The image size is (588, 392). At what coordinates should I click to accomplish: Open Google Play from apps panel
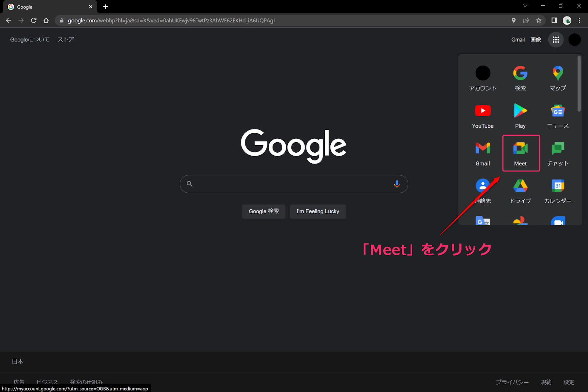point(520,115)
